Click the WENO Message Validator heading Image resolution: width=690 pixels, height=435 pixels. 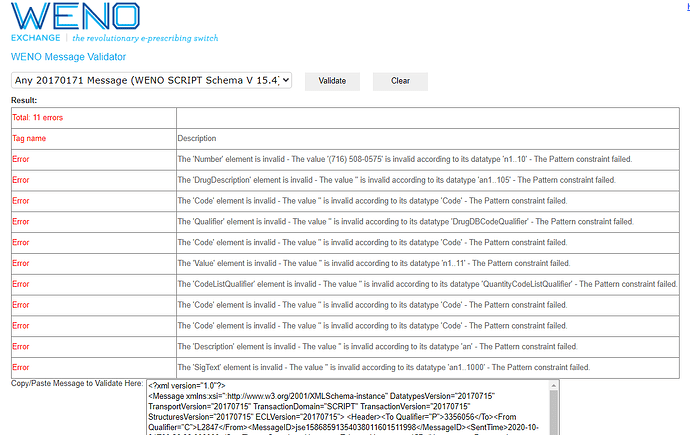(68, 57)
